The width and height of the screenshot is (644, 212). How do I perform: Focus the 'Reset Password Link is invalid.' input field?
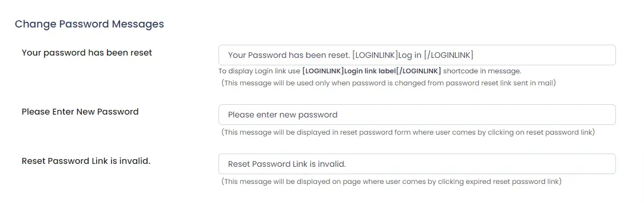(417, 164)
